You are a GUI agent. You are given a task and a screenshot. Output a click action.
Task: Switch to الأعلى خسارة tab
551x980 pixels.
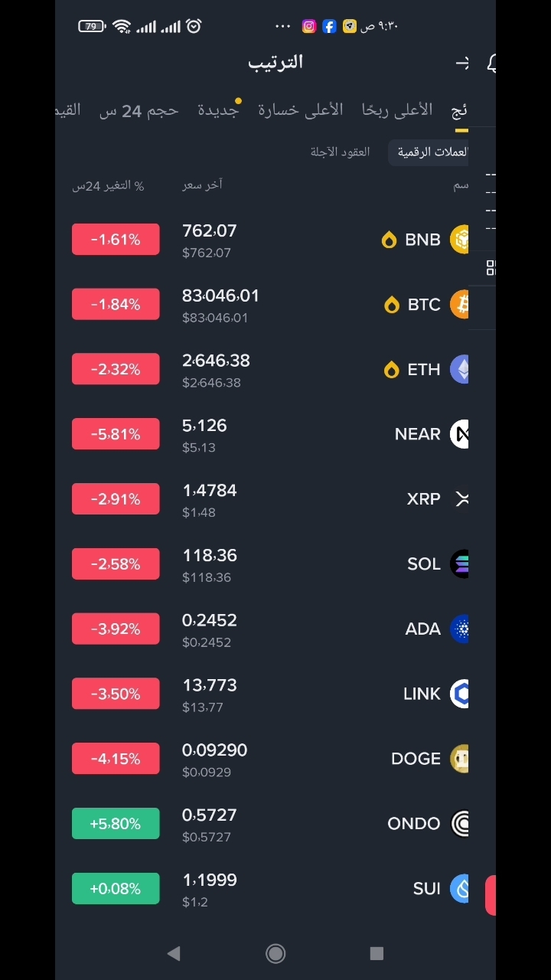click(x=301, y=110)
